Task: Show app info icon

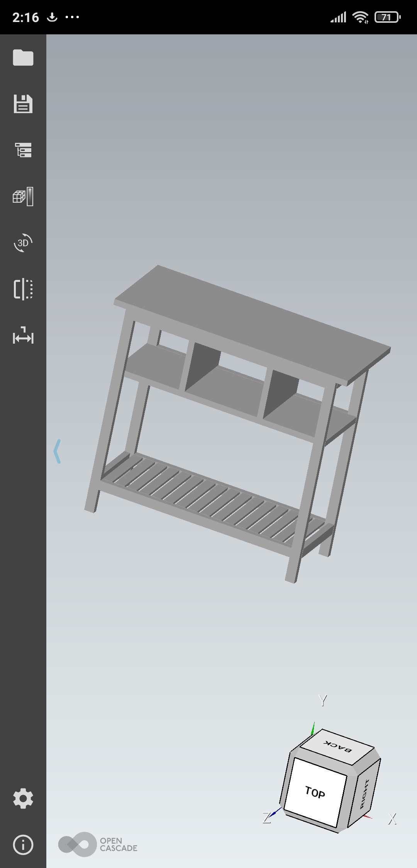Action: [23, 845]
